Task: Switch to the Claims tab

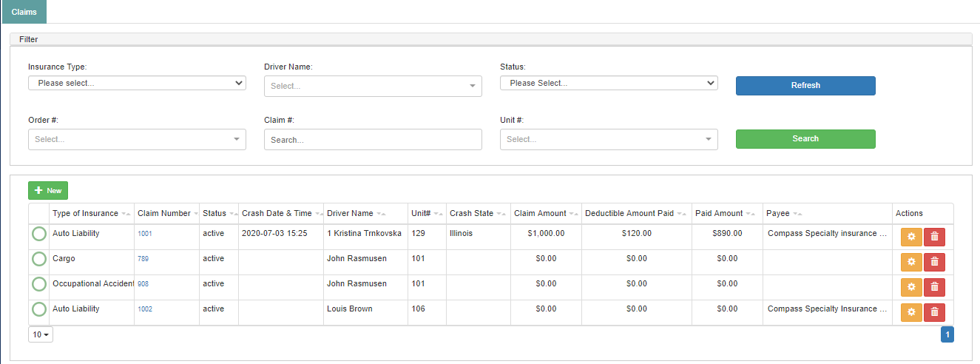Action: (24, 12)
